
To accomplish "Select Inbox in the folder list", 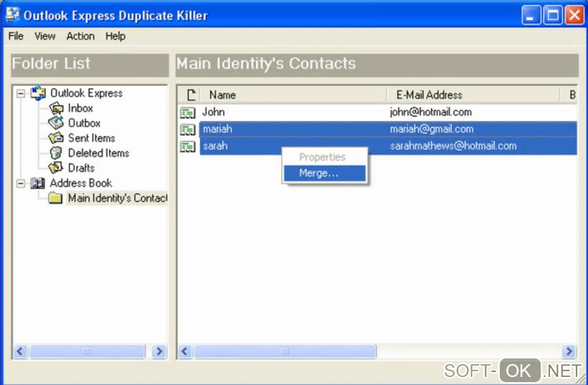I will 80,108.
